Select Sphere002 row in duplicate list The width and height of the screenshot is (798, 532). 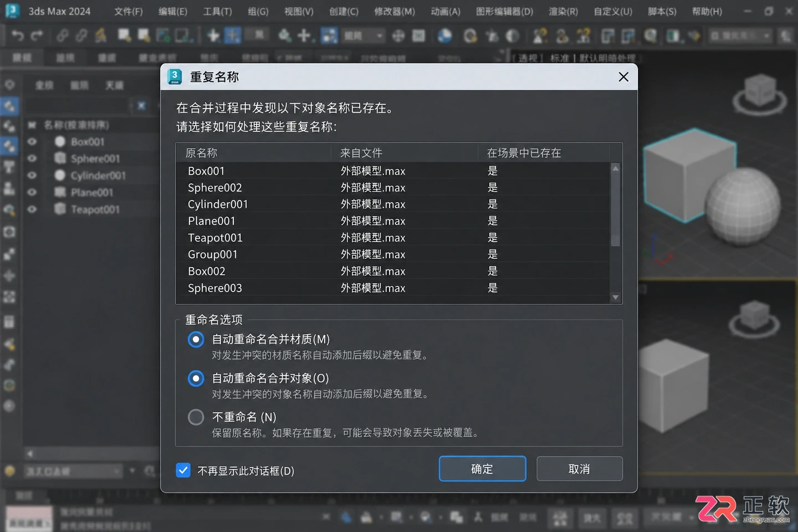(393, 187)
